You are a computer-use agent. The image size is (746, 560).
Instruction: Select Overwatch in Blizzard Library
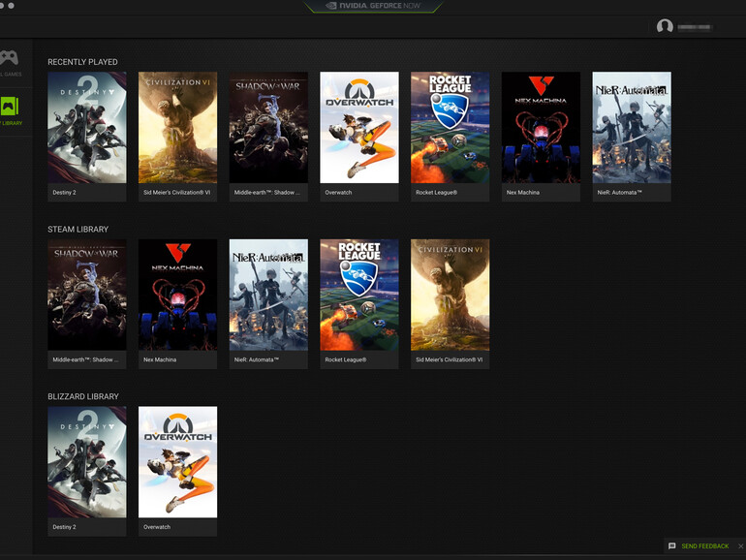pyautogui.click(x=177, y=462)
